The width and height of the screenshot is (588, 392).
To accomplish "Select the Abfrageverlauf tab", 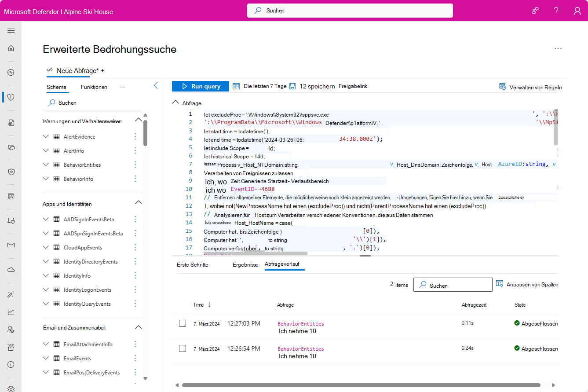I will point(285,264).
